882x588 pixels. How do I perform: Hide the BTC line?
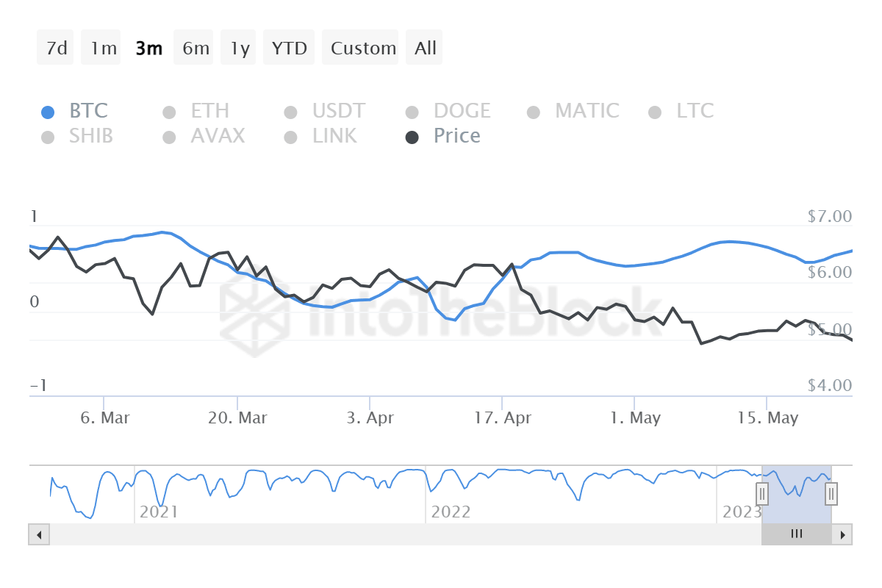[88, 111]
